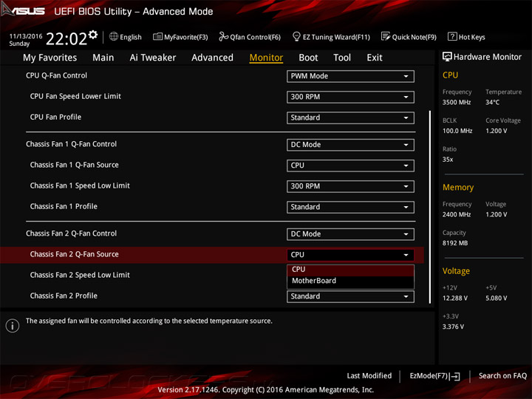Viewport: 532px width, 399px height.
Task: Open Chassis Fan 2 Q-Fan Control dropdown
Action: [350, 234]
